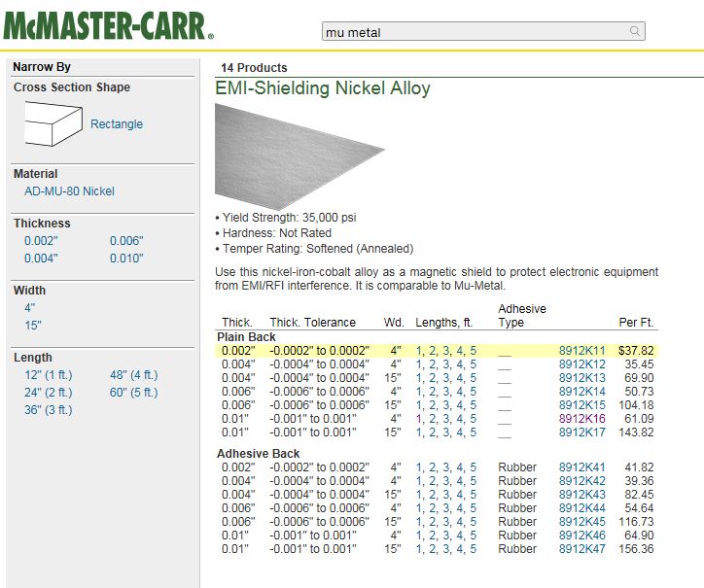Select length 3 in the 8912K12 row

point(446,364)
